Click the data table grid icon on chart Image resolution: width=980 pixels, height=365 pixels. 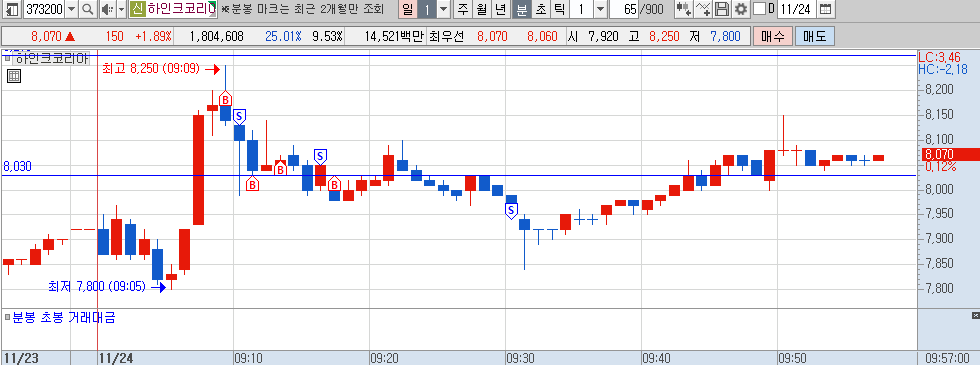pos(14,77)
